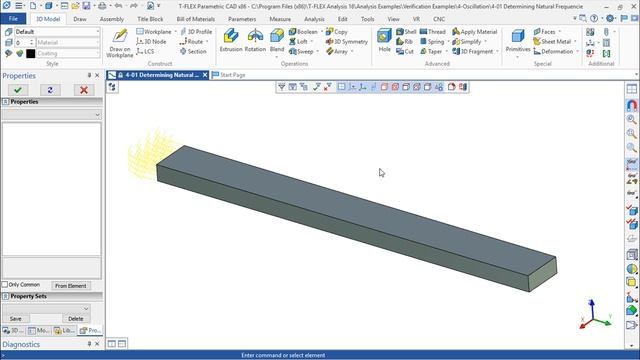Open the Properties panel combo box
The width and height of the screenshot is (640, 360).
click(52, 115)
